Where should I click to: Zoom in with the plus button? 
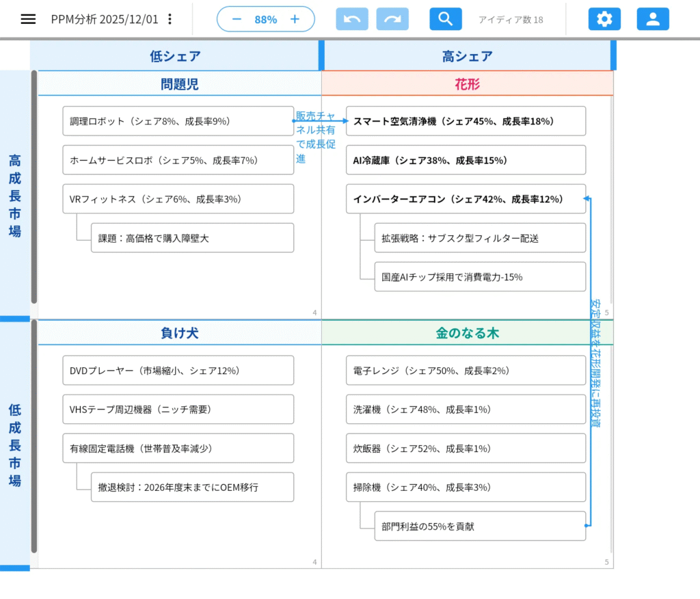point(295,19)
